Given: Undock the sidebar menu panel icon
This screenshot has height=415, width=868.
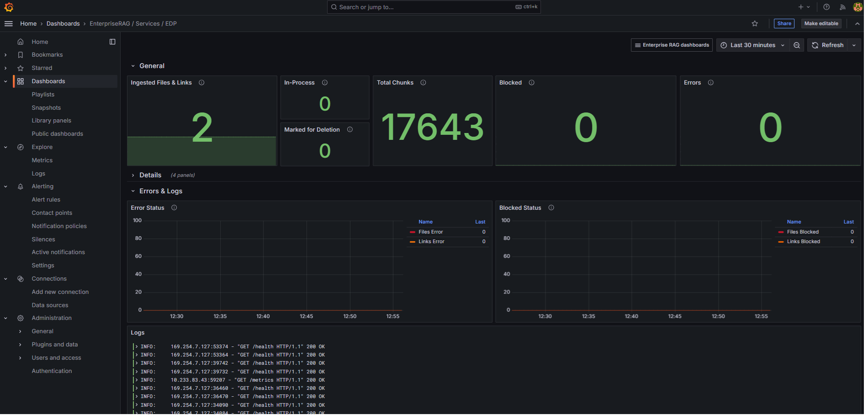Looking at the screenshot, I should point(112,42).
